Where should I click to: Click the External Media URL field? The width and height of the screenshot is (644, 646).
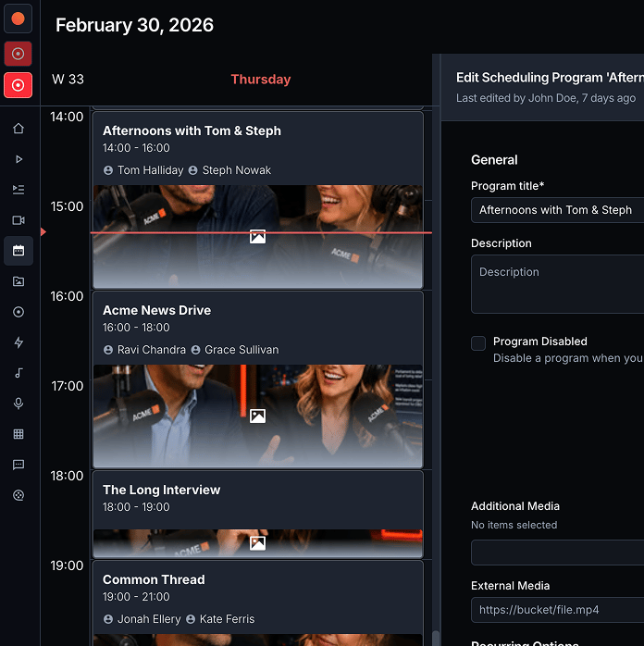click(558, 610)
